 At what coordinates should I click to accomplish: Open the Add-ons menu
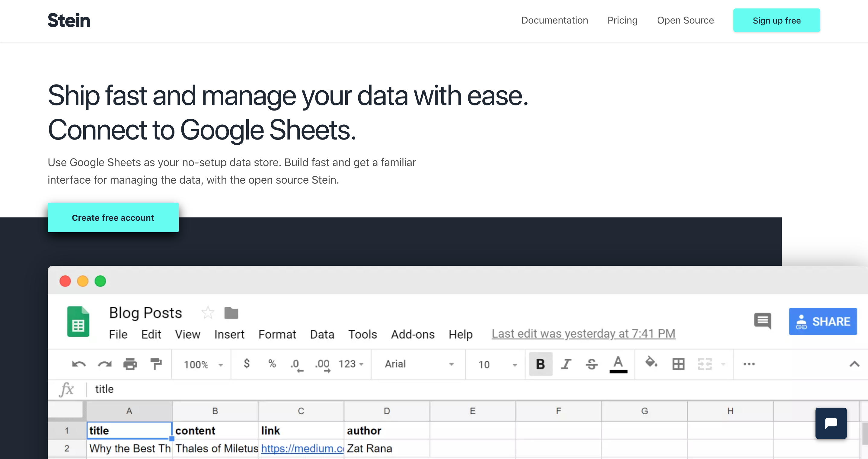click(413, 334)
